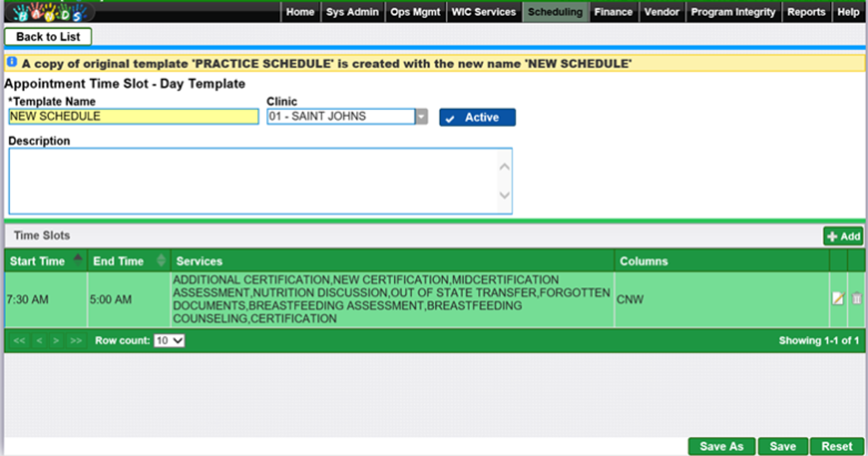This screenshot has height=456, width=868.
Task: Open the Reports menu
Action: [806, 12]
